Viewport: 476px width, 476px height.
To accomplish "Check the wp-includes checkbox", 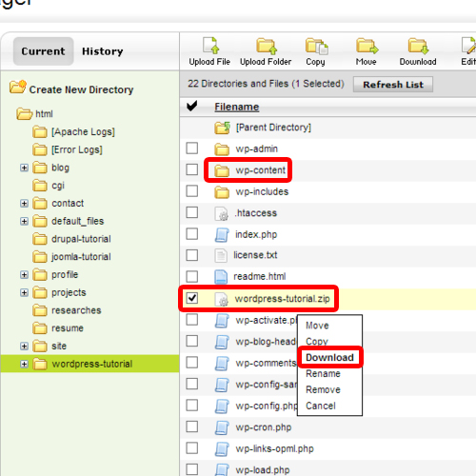I will tap(192, 191).
